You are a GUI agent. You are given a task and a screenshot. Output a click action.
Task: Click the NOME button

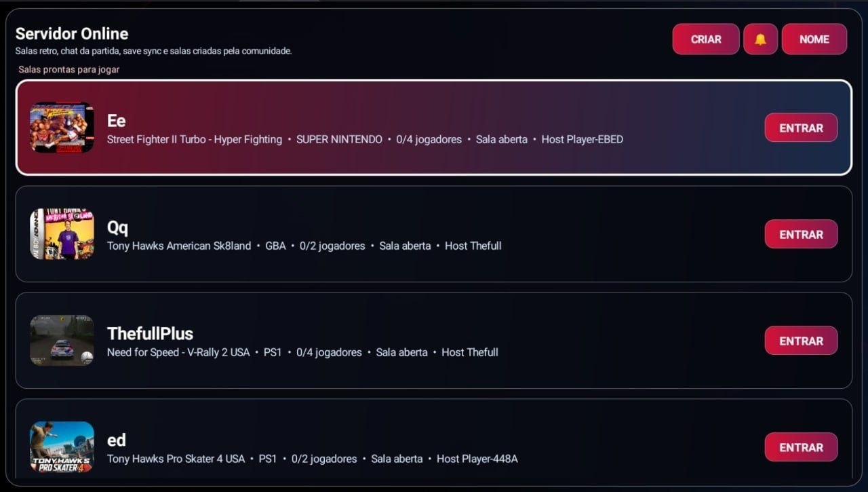coord(814,39)
